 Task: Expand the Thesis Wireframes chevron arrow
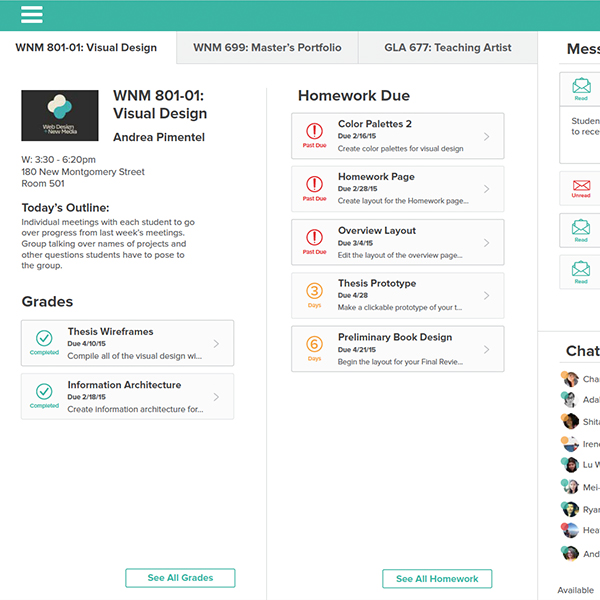pyautogui.click(x=217, y=344)
